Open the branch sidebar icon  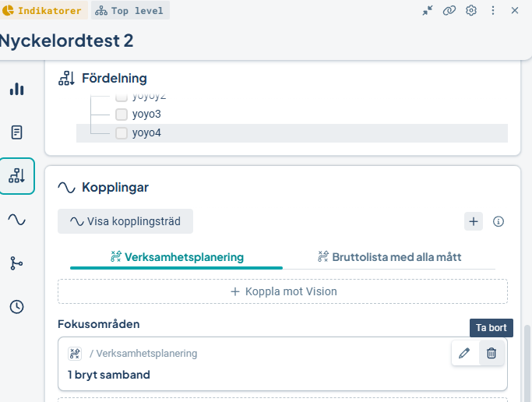pyautogui.click(x=16, y=263)
